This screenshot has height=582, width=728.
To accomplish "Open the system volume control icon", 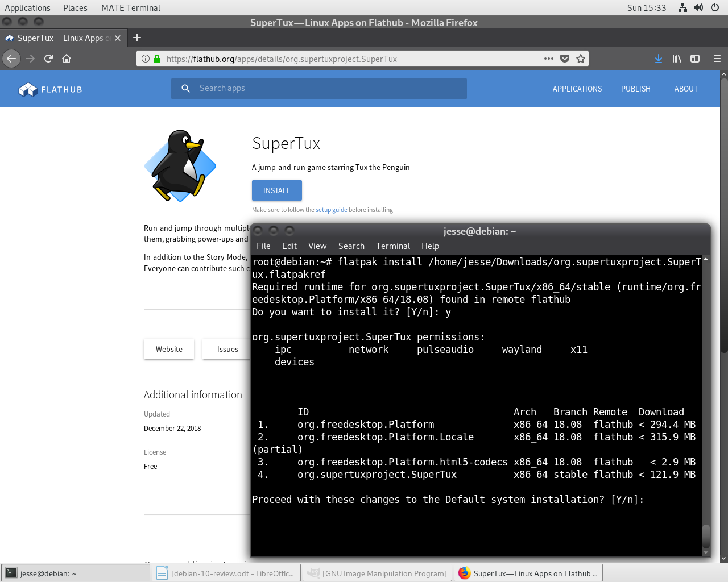I will (698, 7).
